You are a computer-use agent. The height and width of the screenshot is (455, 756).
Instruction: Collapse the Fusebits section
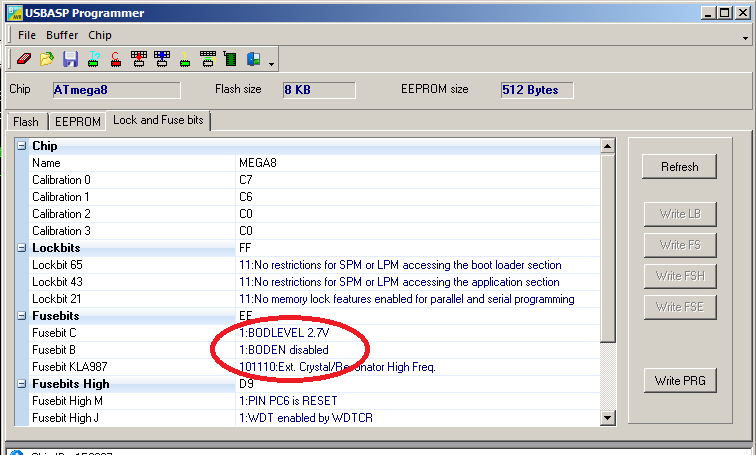tap(22, 316)
